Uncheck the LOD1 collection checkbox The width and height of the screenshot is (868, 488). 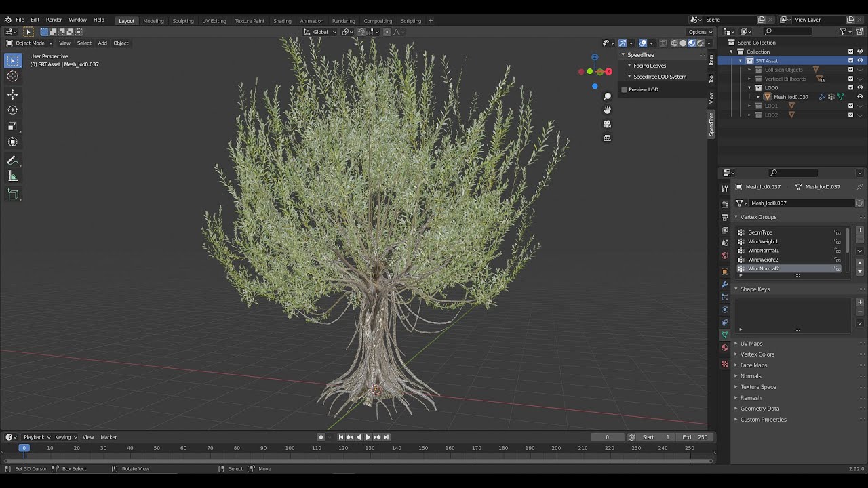[x=850, y=106]
